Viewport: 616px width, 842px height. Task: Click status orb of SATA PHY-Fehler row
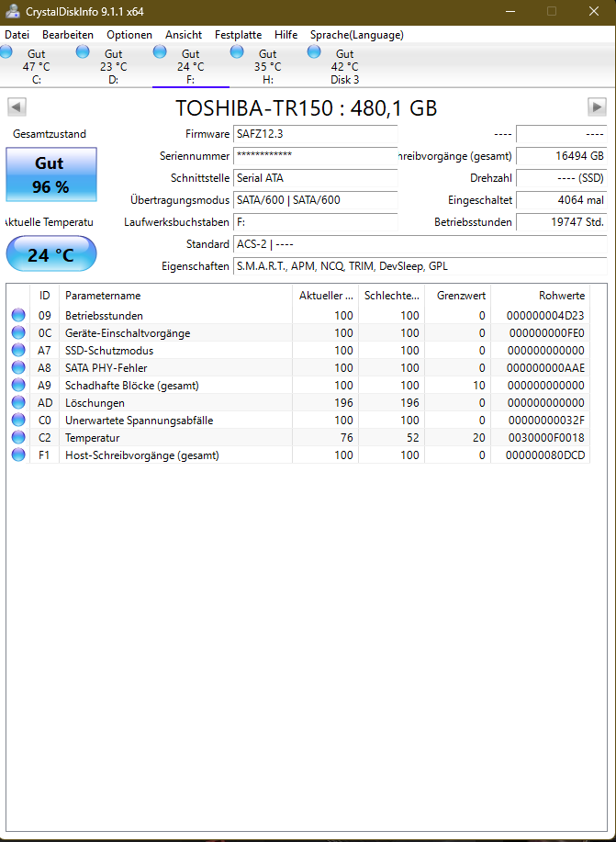(x=18, y=368)
